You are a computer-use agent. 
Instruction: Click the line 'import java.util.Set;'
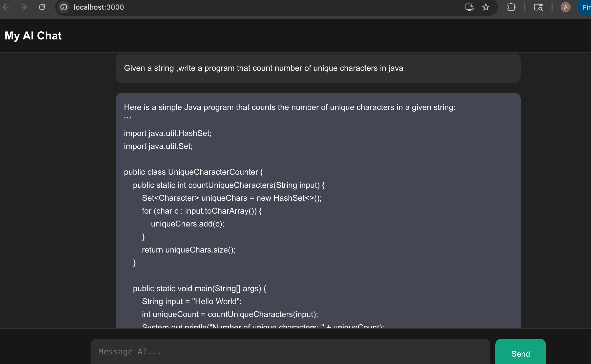(158, 146)
